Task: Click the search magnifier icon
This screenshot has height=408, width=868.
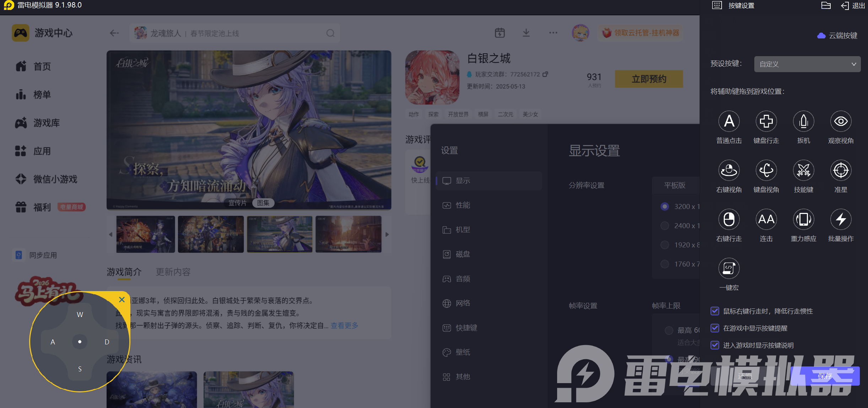Action: click(x=330, y=33)
